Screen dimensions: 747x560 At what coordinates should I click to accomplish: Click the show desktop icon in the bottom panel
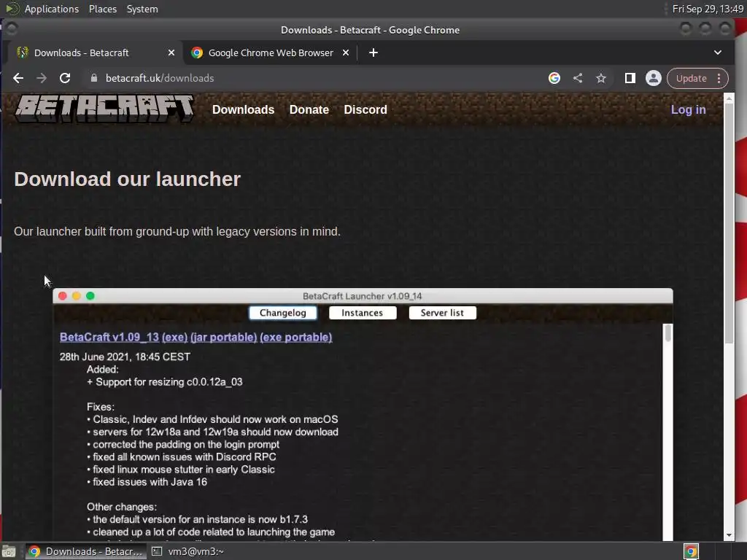point(9,551)
